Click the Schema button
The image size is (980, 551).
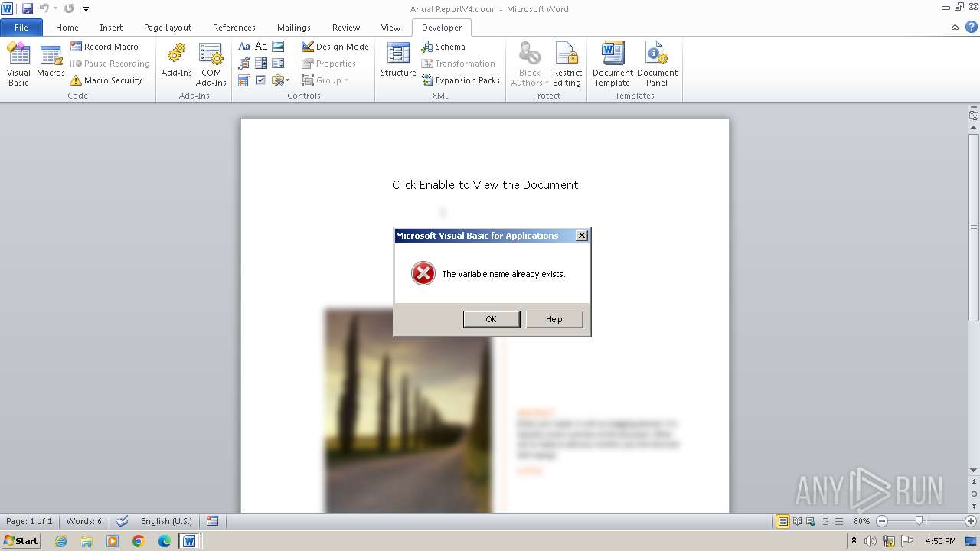[x=443, y=47]
